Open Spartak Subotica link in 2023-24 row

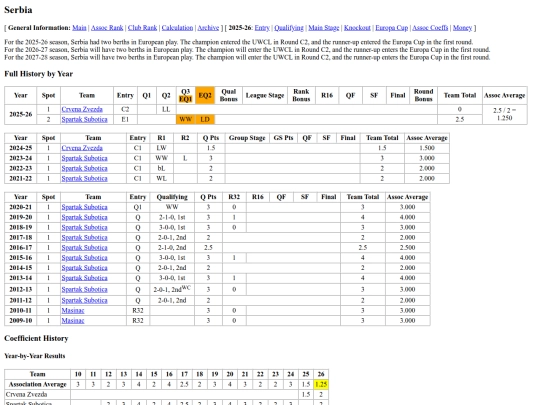click(x=84, y=158)
